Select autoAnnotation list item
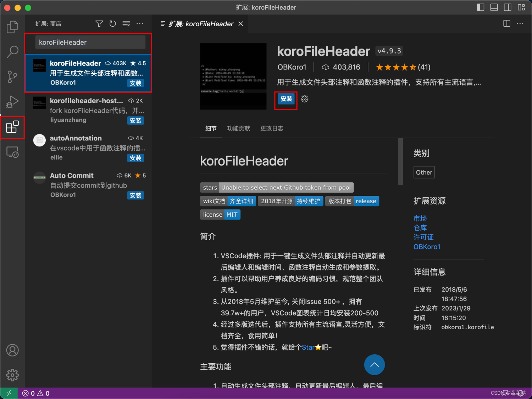This screenshot has height=399, width=532. pyautogui.click(x=88, y=148)
